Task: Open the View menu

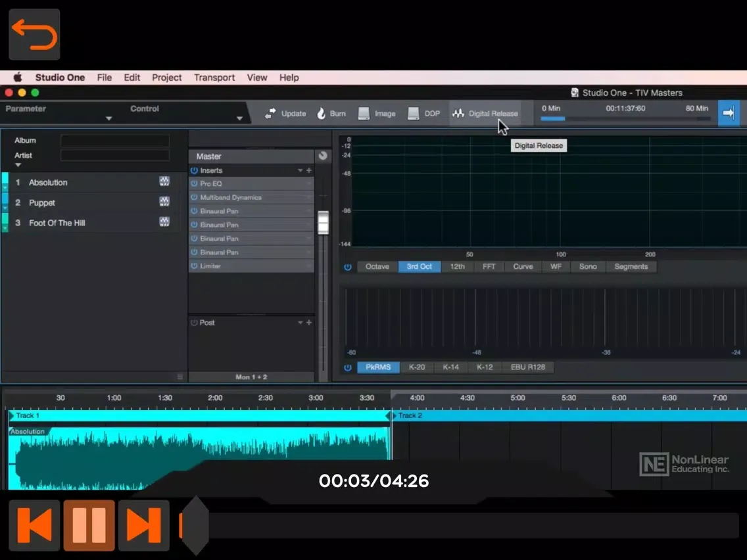Action: click(256, 77)
